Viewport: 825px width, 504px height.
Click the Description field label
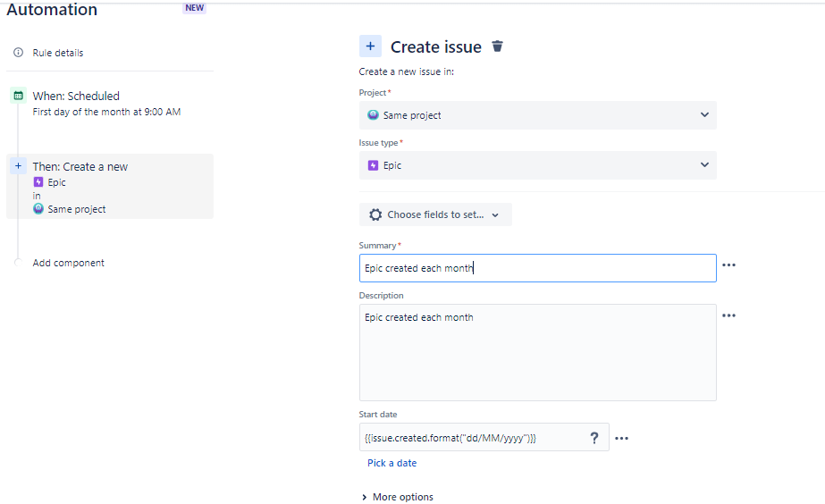click(x=381, y=296)
